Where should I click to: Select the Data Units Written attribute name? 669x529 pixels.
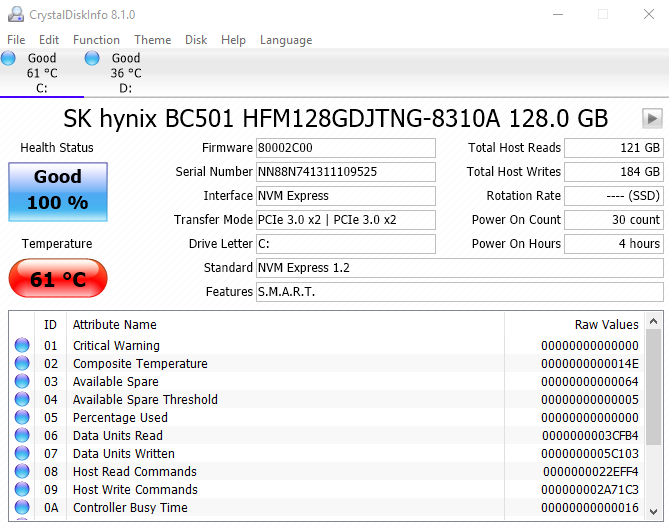coord(124,453)
